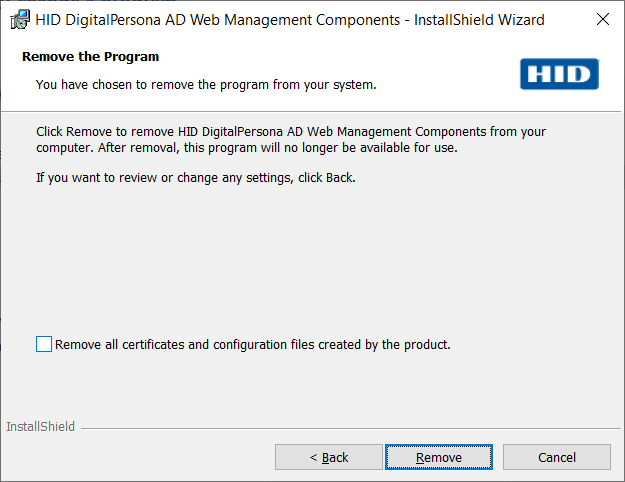The width and height of the screenshot is (625, 482).
Task: Go back with the Back button
Action: pyautogui.click(x=328, y=457)
